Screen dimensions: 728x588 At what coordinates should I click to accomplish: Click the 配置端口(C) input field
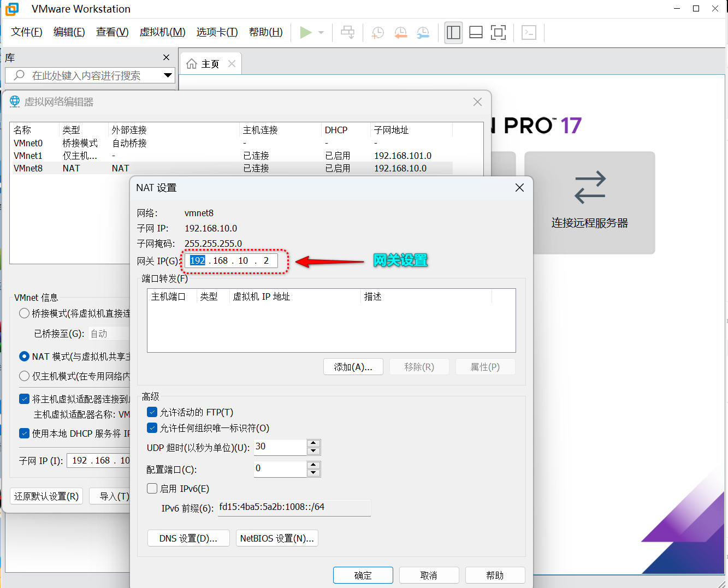pos(281,469)
